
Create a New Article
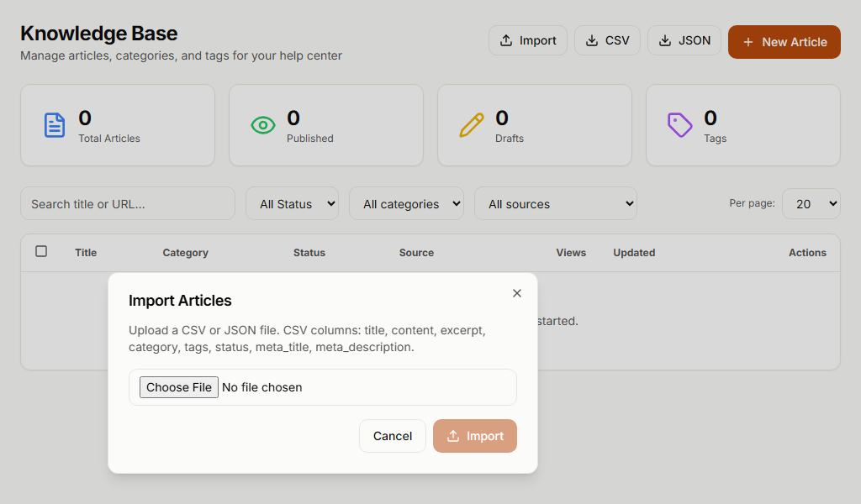pos(784,42)
